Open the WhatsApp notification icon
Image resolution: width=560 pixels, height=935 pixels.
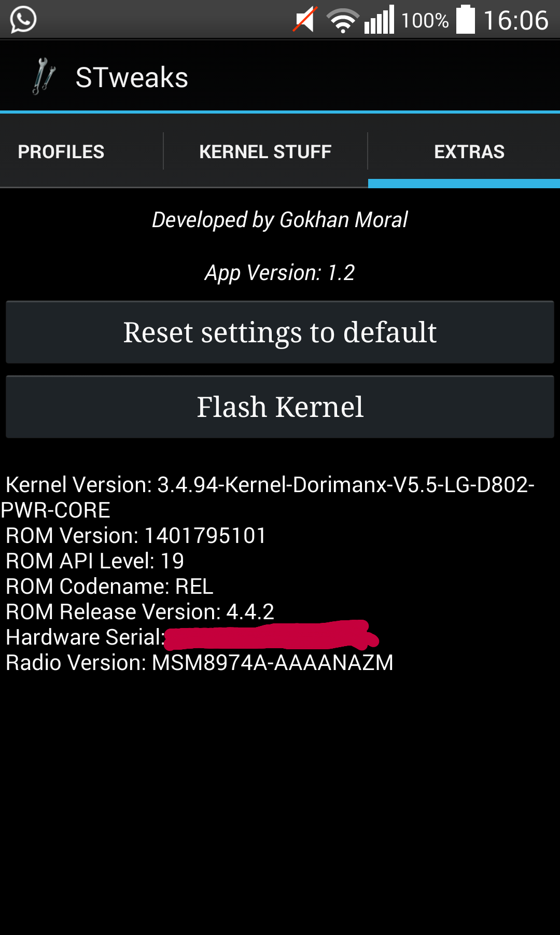coord(23,20)
